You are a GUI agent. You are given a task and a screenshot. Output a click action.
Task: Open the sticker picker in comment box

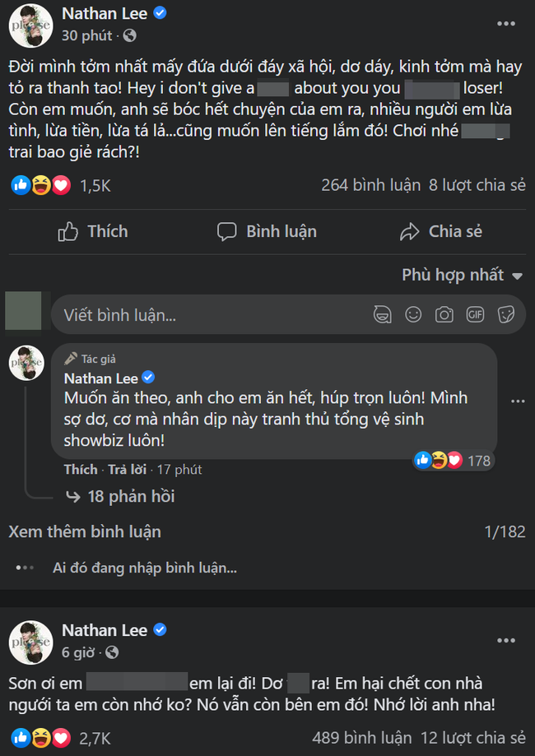[x=505, y=314]
